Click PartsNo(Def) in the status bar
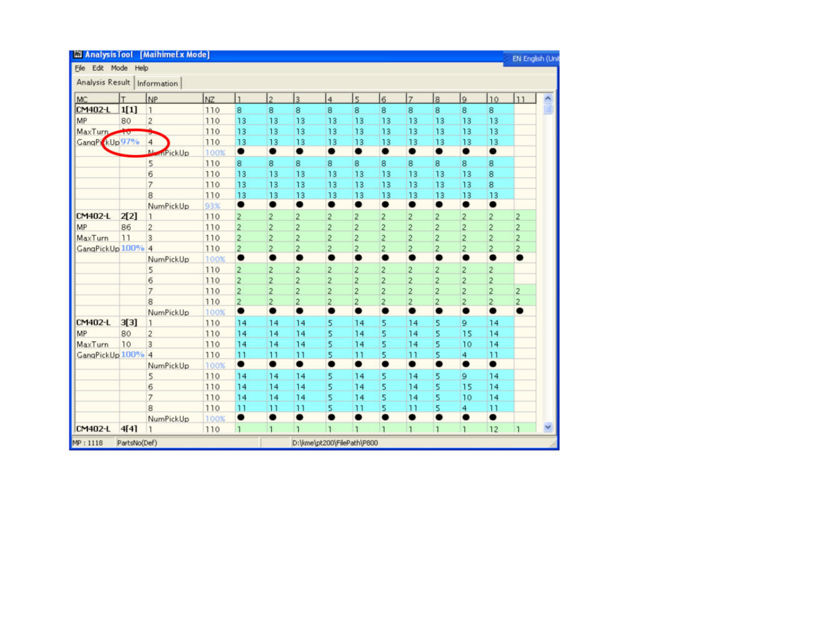This screenshot has width=840, height=630. pos(137,443)
